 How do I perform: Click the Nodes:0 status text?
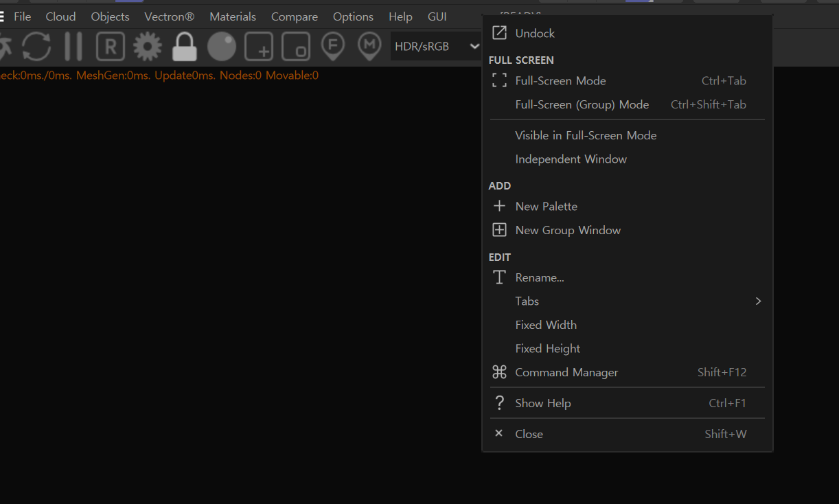pyautogui.click(x=240, y=76)
